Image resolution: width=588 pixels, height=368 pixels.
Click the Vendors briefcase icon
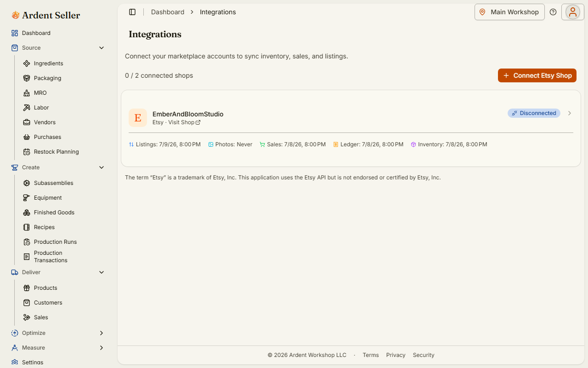27,122
